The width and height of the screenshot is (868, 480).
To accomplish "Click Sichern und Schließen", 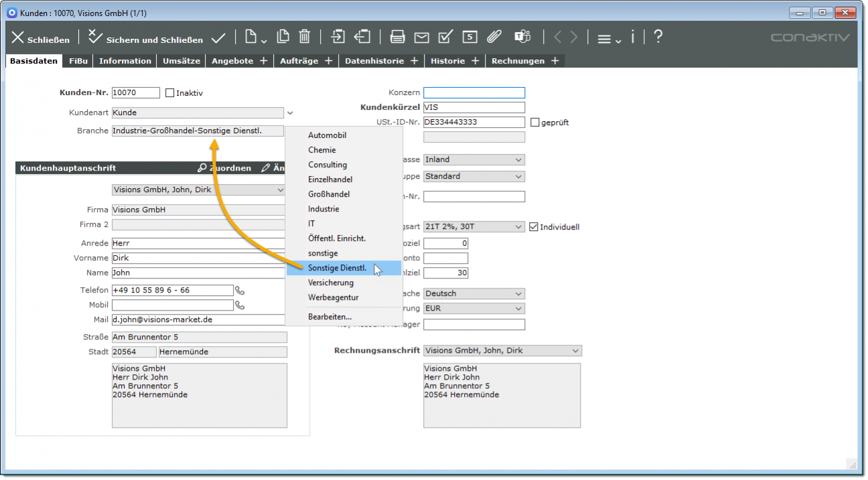I will click(145, 39).
